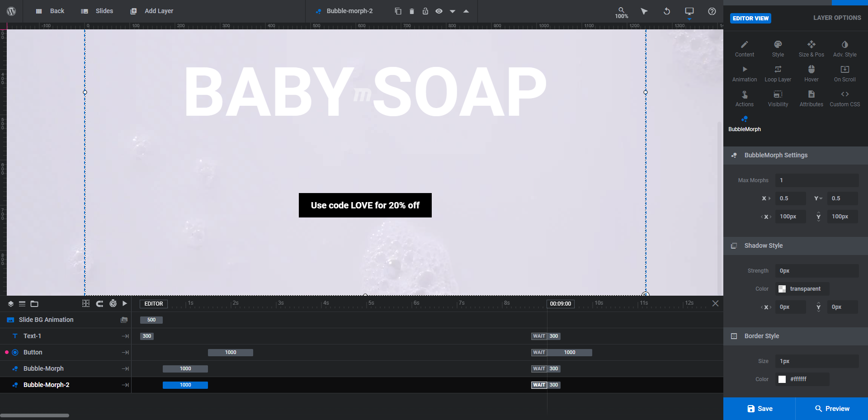Screen dimensions: 868x420
Task: Select the Button layer row
Action: 66,352
